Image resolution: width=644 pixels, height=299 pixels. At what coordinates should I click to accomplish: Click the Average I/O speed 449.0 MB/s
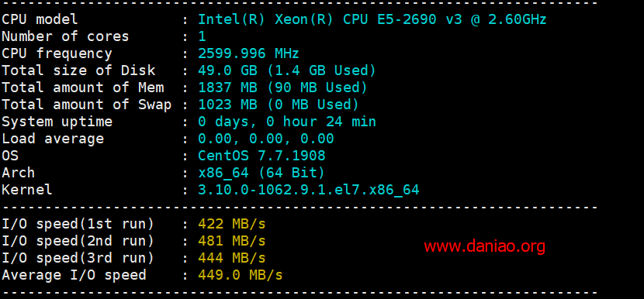pyautogui.click(x=241, y=275)
